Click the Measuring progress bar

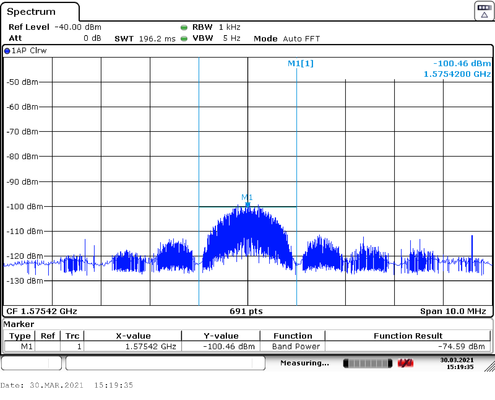[x=368, y=363]
